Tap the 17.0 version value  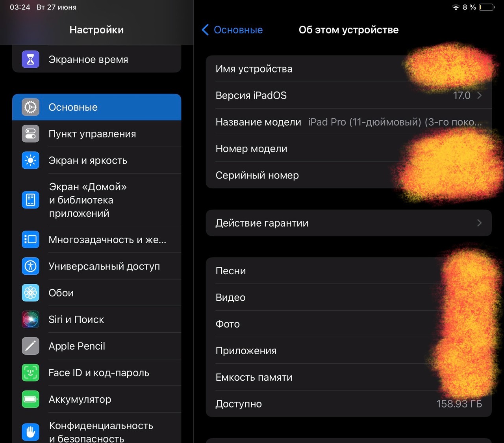click(462, 95)
